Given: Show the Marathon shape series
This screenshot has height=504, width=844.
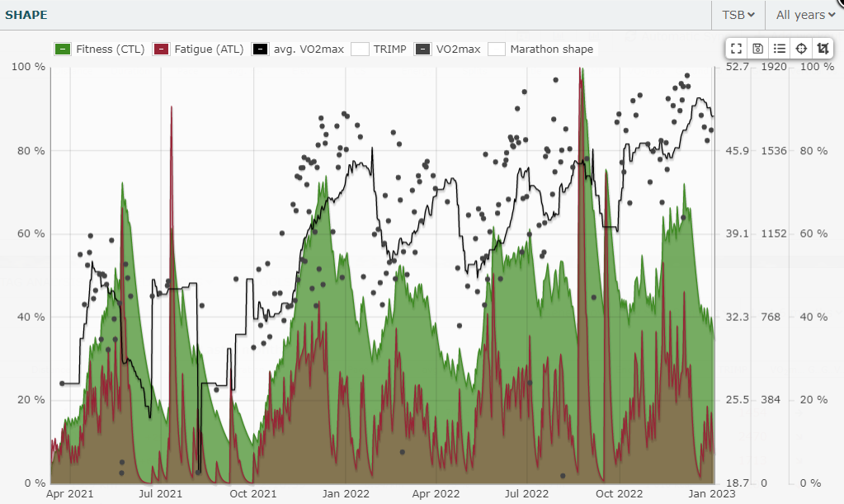Looking at the screenshot, I should click(x=497, y=49).
